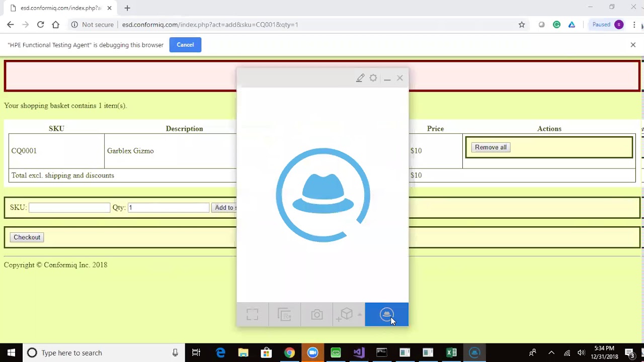Open Microsoft Edge from the taskbar

pos(220,352)
